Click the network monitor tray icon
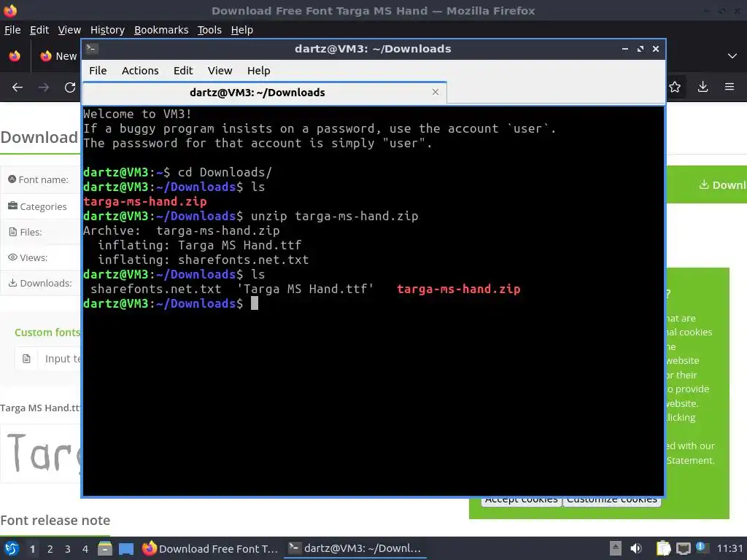 coord(683,548)
